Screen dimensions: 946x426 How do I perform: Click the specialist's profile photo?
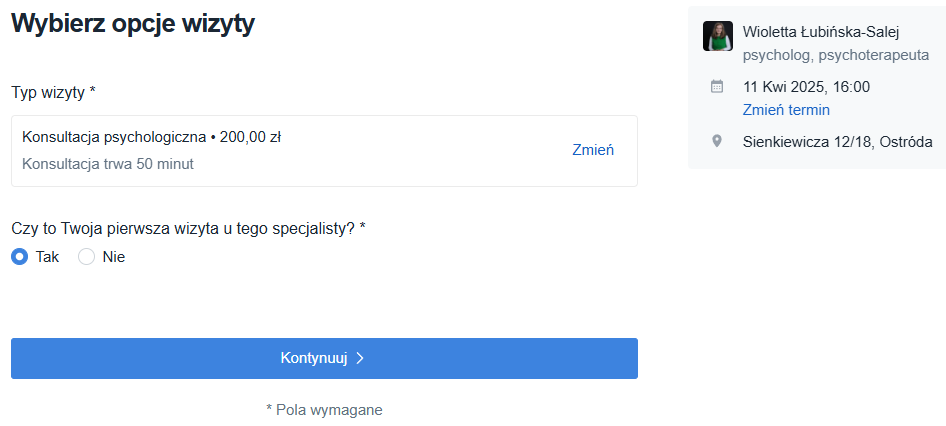(718, 36)
